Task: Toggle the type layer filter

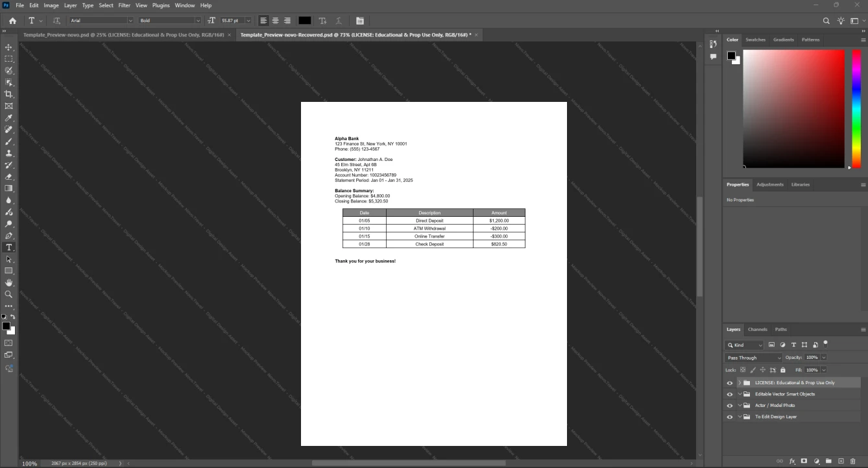Action: tap(793, 345)
